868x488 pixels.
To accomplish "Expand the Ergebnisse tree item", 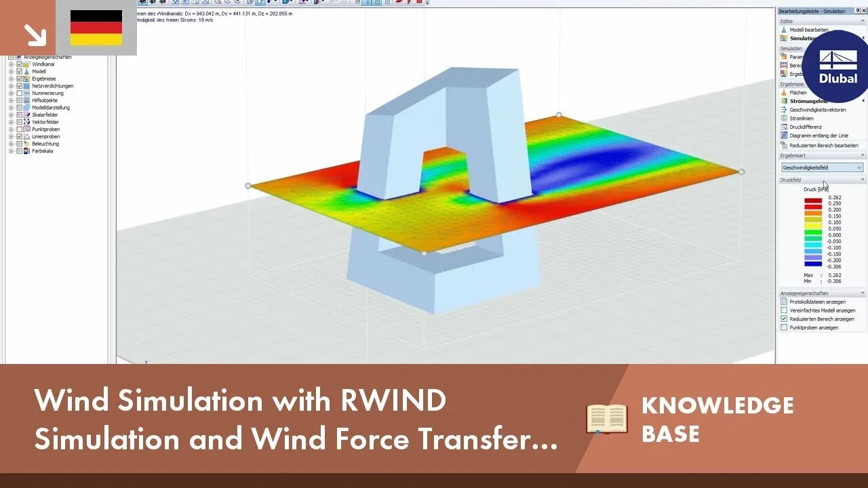I will pyautogui.click(x=11, y=79).
